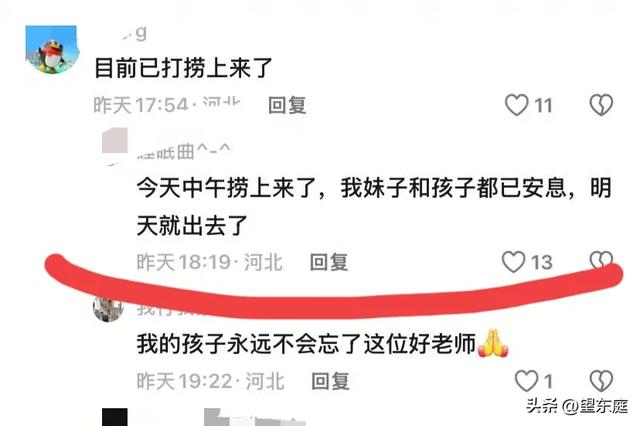Tap the timestamp 昨天18:19 · 河北

pyautogui.click(x=209, y=262)
